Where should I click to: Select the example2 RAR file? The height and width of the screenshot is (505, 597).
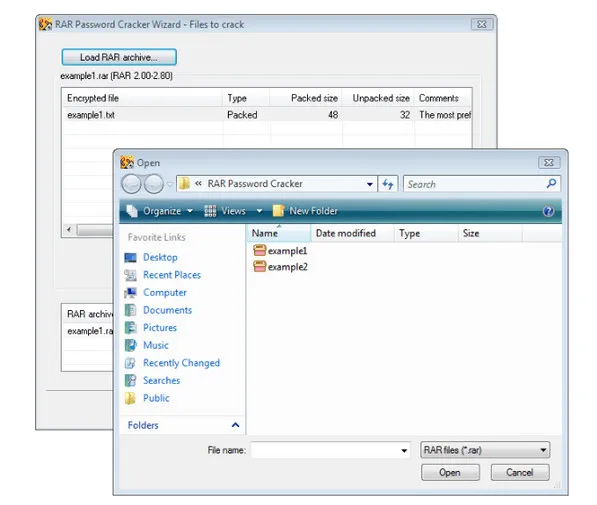pos(280,267)
